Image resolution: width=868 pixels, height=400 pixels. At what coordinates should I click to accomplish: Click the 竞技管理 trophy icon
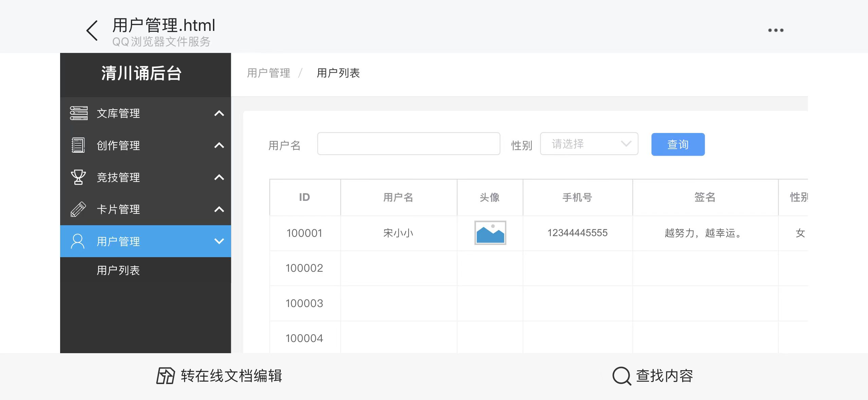(x=78, y=177)
